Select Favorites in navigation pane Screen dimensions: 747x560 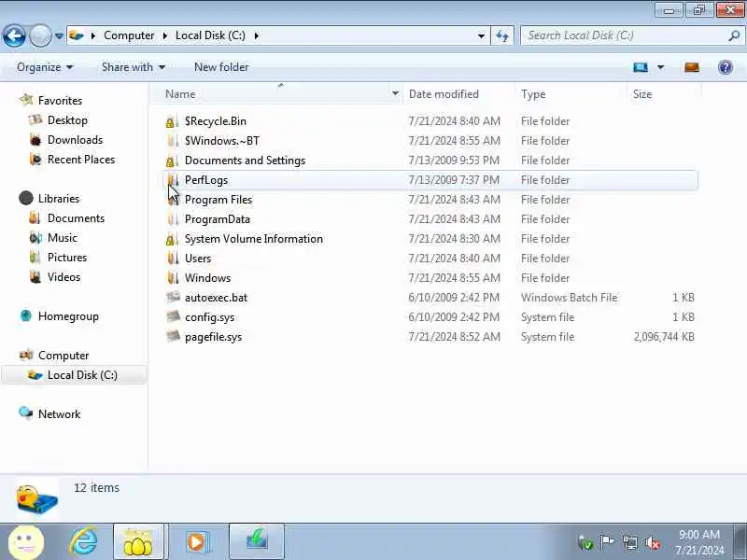tap(60, 101)
